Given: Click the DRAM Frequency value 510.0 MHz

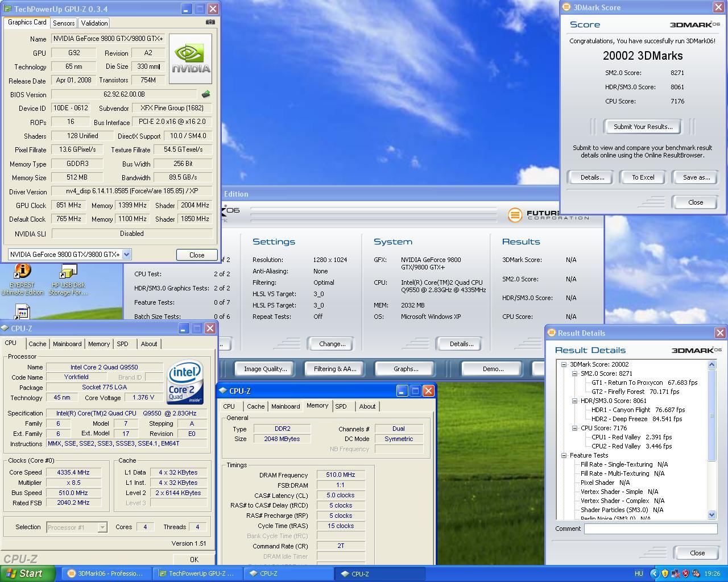Looking at the screenshot, I should pos(341,475).
